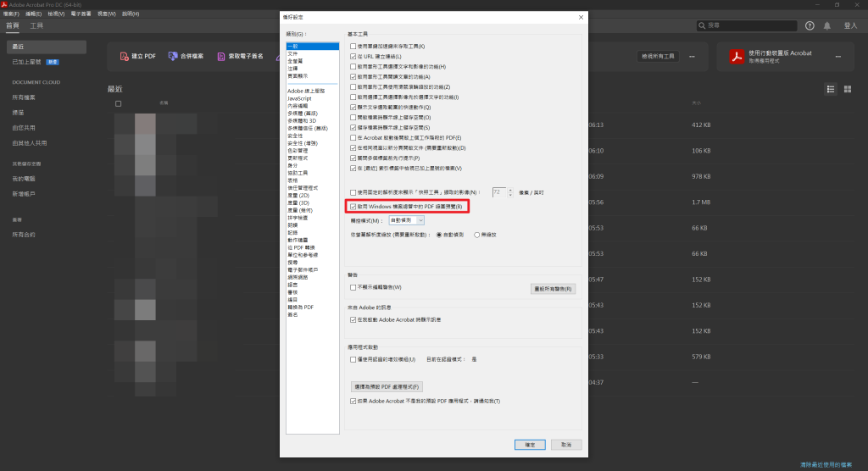The width and height of the screenshot is (868, 471).
Task: Toggle 不顯示編輯警告(W) checkbox
Action: (353, 287)
